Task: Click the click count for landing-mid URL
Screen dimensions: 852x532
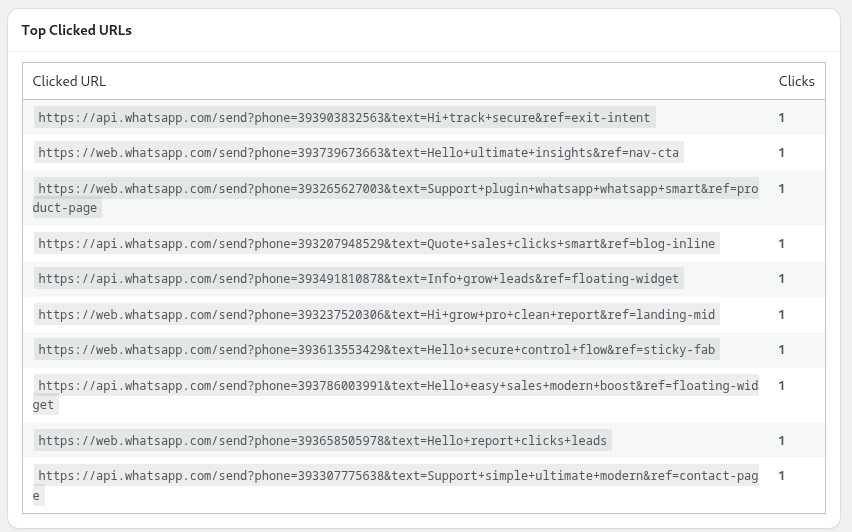Action: [x=782, y=315]
